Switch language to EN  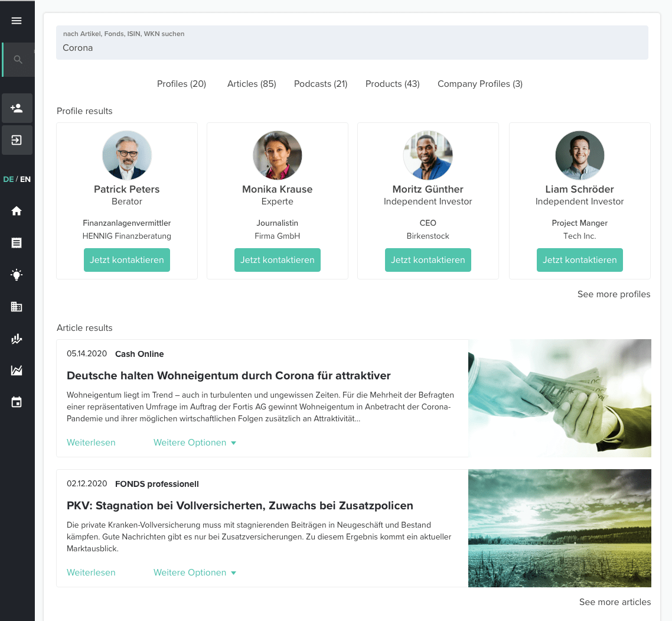click(x=25, y=179)
